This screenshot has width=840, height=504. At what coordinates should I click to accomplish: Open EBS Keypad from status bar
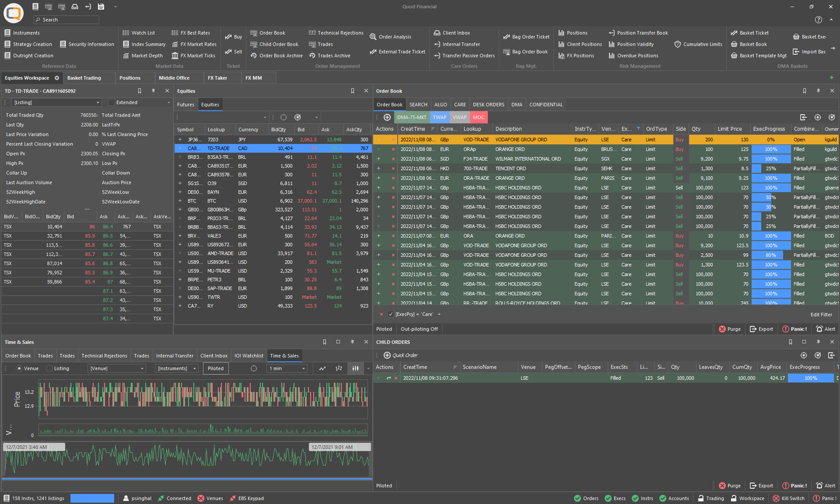click(x=247, y=498)
